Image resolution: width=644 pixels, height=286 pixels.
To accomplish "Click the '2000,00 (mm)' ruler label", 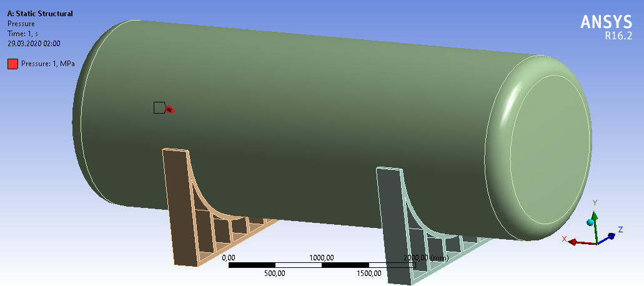I will (427, 258).
